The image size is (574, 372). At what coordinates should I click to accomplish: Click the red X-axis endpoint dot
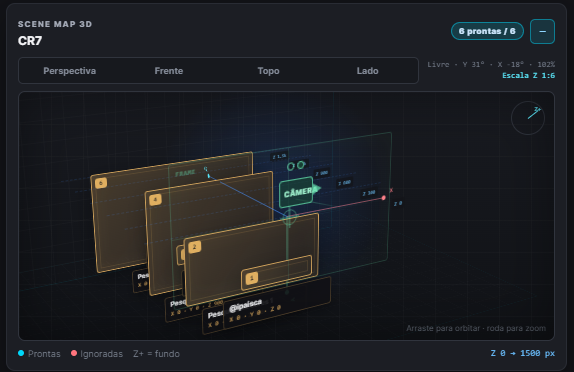pos(384,198)
